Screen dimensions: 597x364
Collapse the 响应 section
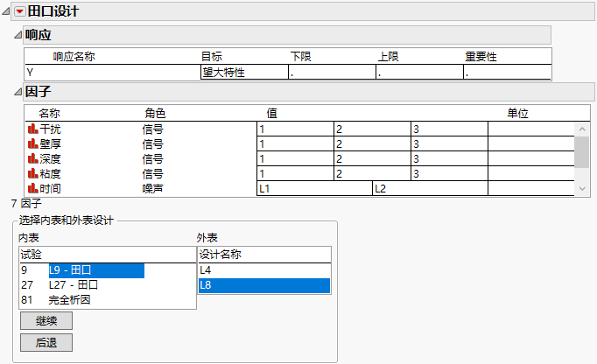pyautogui.click(x=18, y=35)
